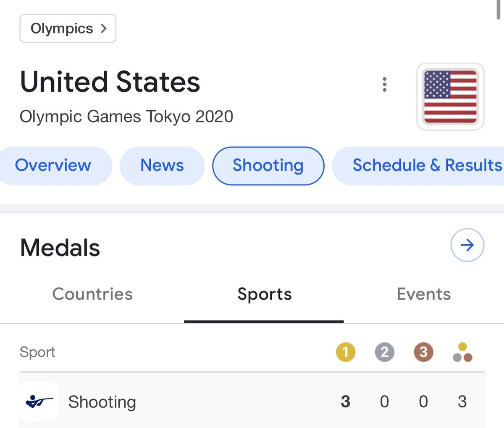Click the Shooting rifle sport icon
The height and width of the screenshot is (428, 504).
coord(39,402)
